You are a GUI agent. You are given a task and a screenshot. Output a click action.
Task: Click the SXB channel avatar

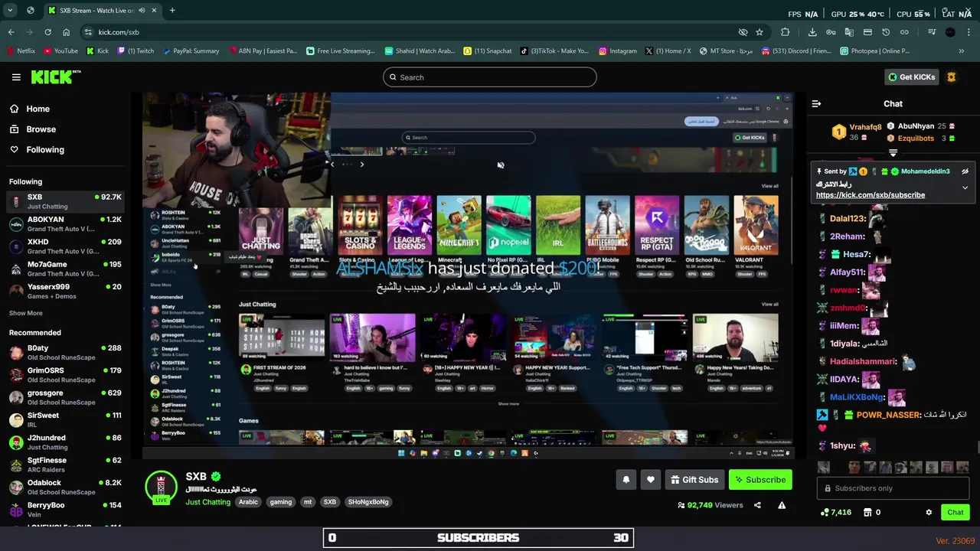click(x=161, y=486)
